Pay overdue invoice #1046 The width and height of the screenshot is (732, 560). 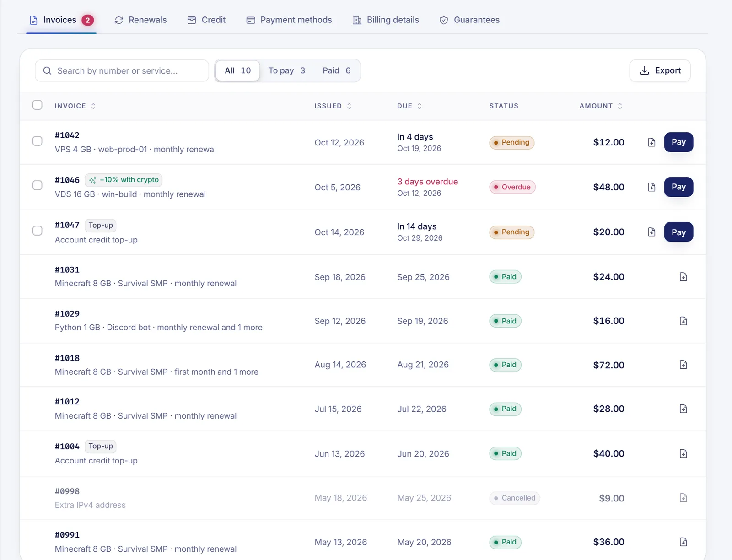point(678,187)
